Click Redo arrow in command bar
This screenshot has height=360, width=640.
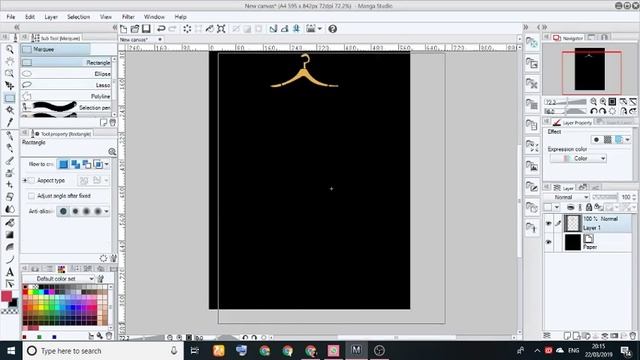tap(172, 29)
